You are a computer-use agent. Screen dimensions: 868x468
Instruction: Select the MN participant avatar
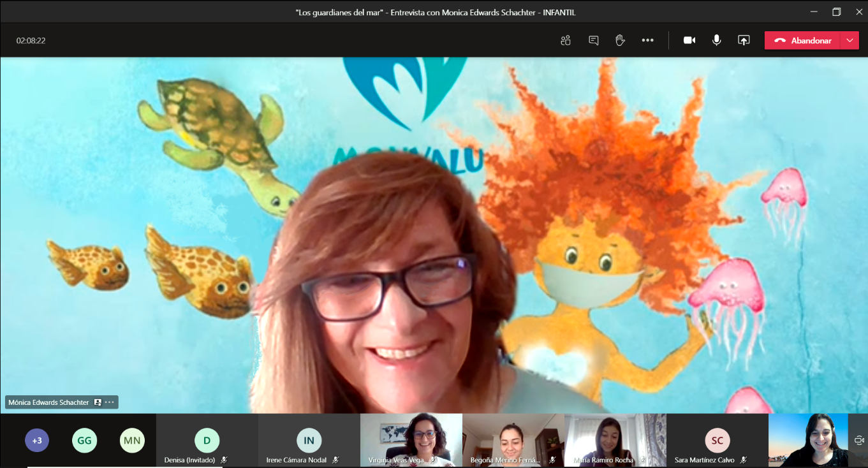pos(132,440)
